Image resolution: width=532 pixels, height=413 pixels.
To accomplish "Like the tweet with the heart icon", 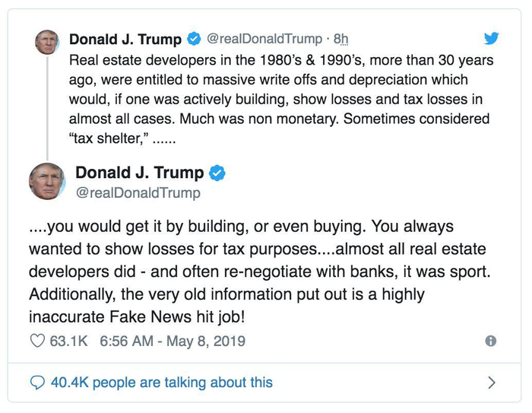I will coord(37,342).
